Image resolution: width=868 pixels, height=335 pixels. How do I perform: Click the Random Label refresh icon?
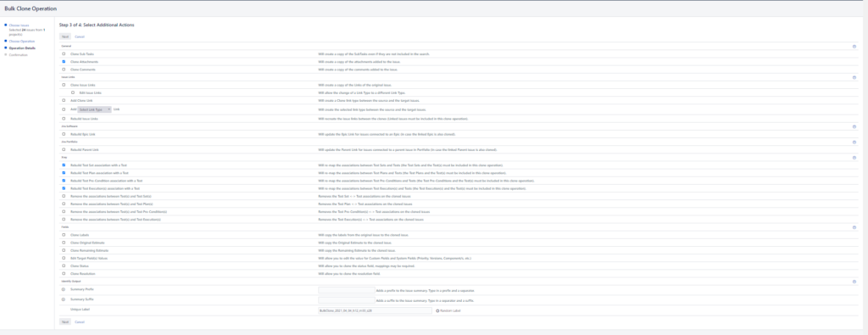437,310
